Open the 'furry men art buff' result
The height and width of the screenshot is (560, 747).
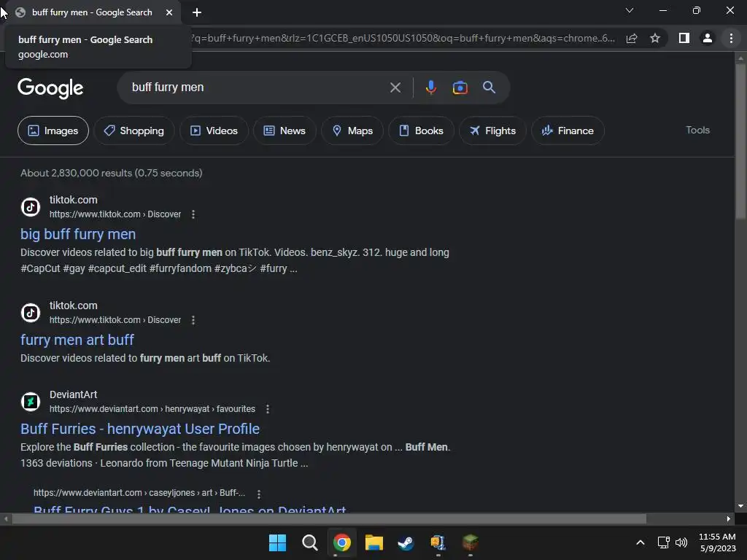(77, 340)
